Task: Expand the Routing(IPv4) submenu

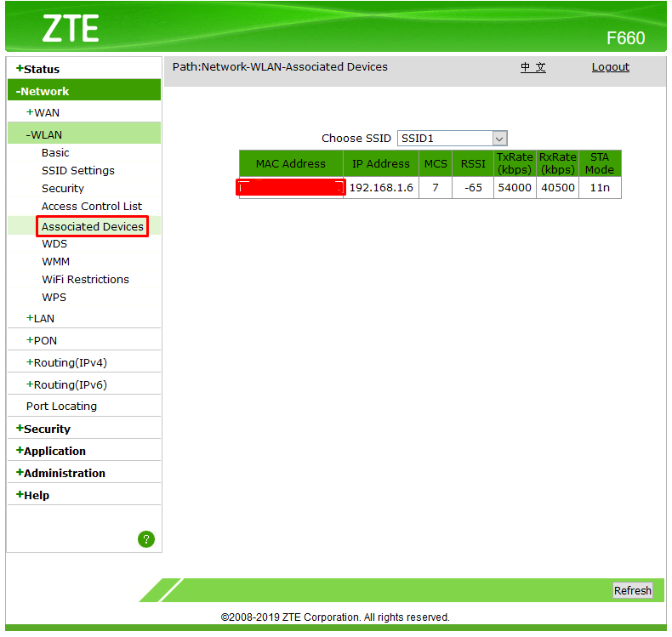Action: tap(66, 362)
